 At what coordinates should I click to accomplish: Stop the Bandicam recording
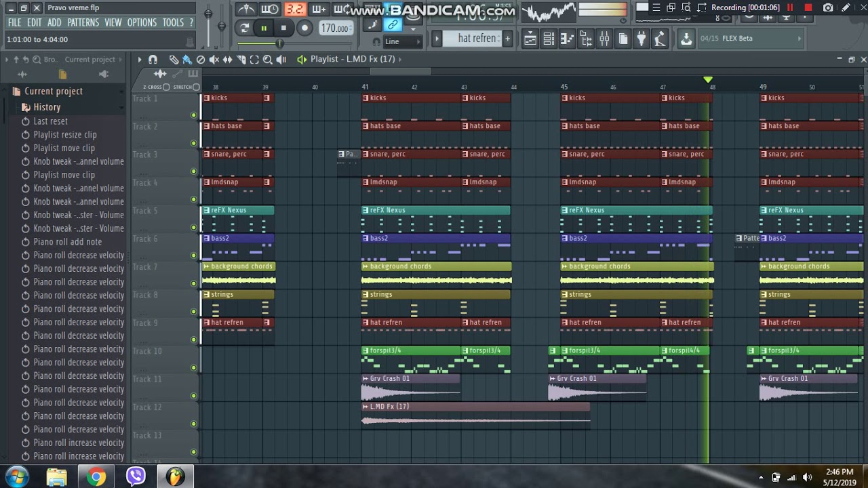808,7
